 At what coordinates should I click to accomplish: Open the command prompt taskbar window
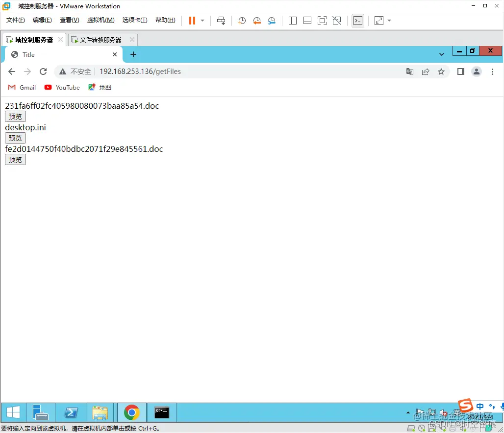[x=162, y=412]
